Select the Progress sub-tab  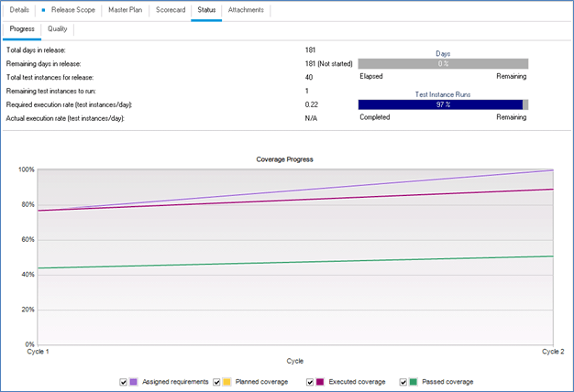22,29
